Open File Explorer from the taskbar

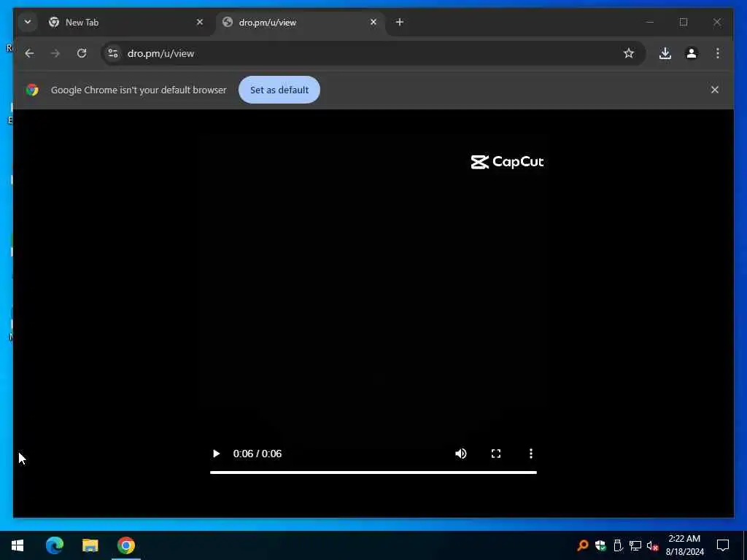(90, 545)
